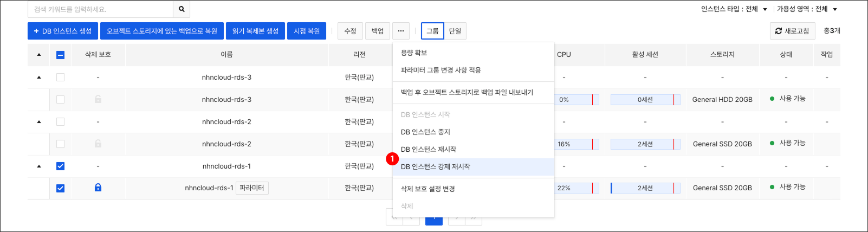868x232 pixels.
Task: Open 가용성 영역 전체 dropdown
Action: pyautogui.click(x=807, y=9)
